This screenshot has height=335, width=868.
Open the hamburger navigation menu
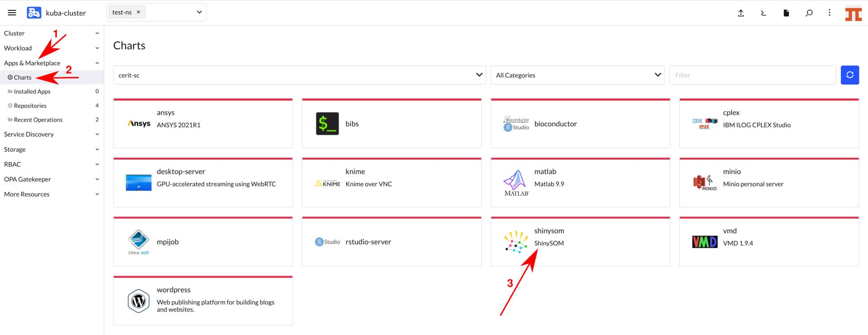[x=12, y=13]
